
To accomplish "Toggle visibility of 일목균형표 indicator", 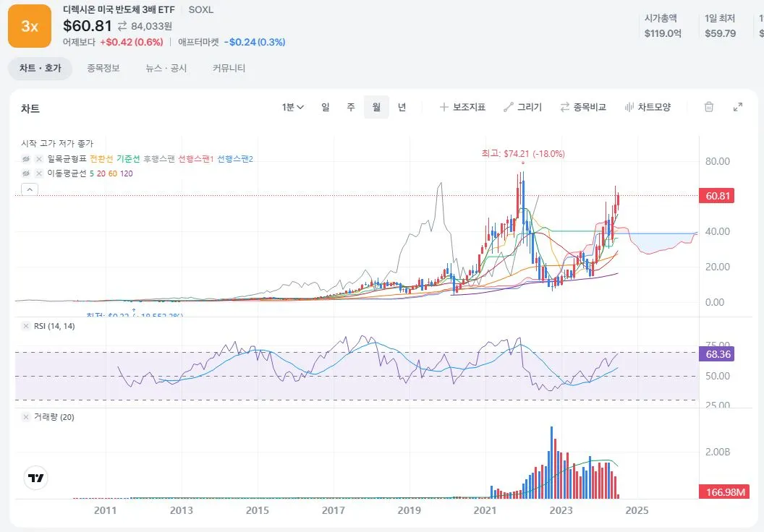I will 26,159.
